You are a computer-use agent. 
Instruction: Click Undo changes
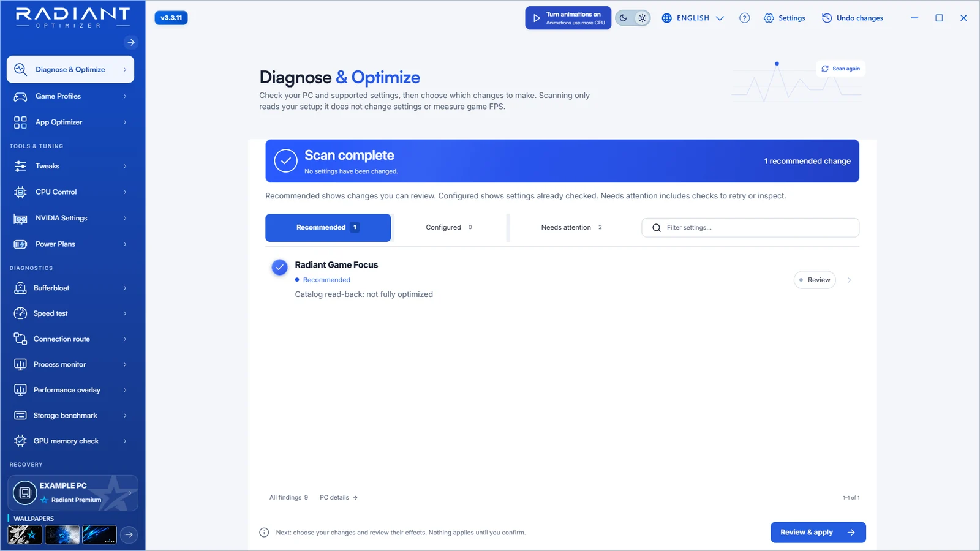(853, 18)
